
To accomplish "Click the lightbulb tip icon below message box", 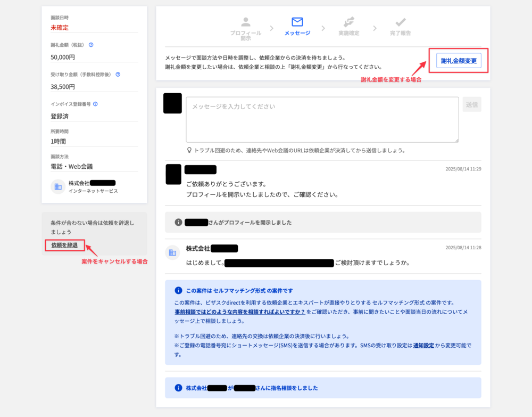I will pos(189,150).
